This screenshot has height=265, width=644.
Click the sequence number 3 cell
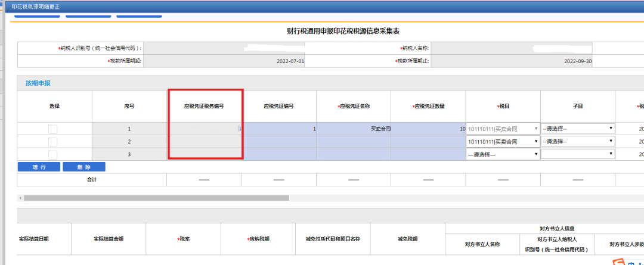129,154
